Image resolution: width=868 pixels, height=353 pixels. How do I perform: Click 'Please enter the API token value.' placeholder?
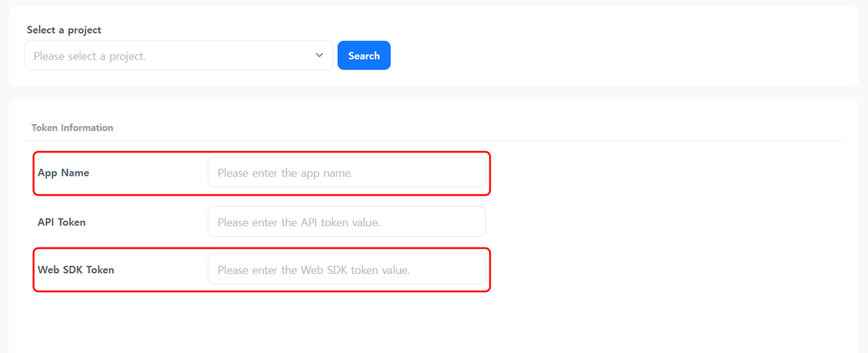point(299,223)
